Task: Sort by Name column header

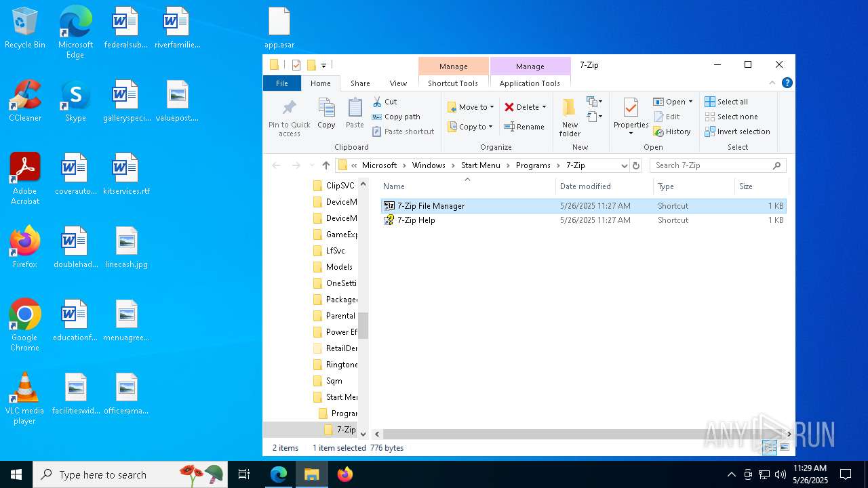Action: [467, 186]
